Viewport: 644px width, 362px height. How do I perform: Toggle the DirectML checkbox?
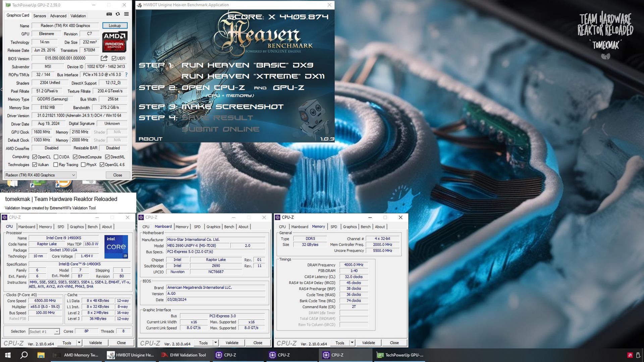pos(107,157)
